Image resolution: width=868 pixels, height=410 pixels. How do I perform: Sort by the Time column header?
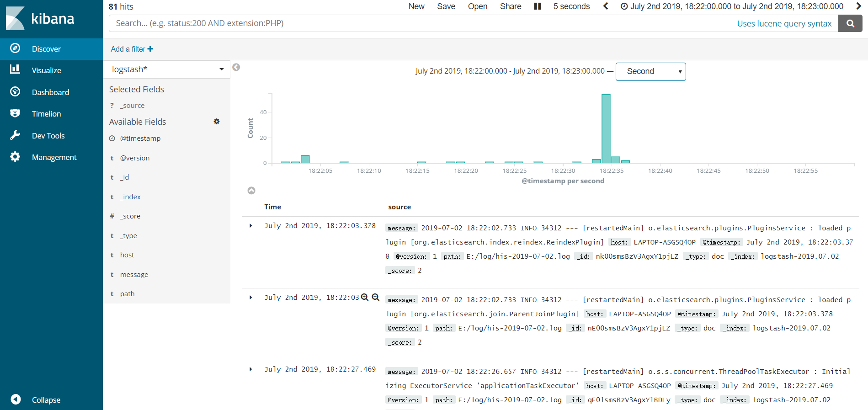click(x=272, y=207)
